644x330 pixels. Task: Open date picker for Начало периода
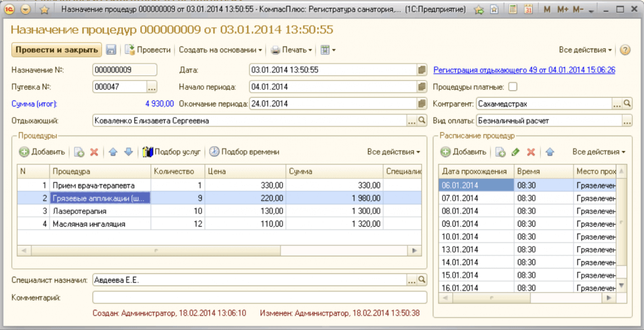tap(422, 87)
